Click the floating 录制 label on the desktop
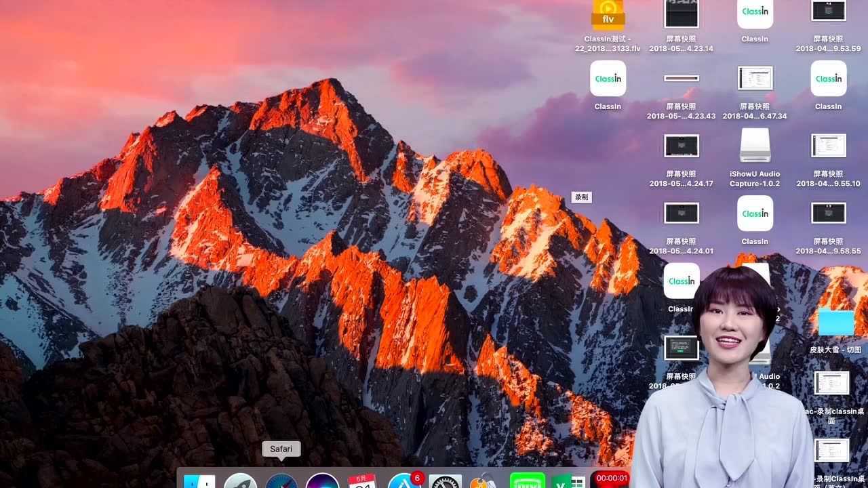868x488 pixels. point(581,197)
